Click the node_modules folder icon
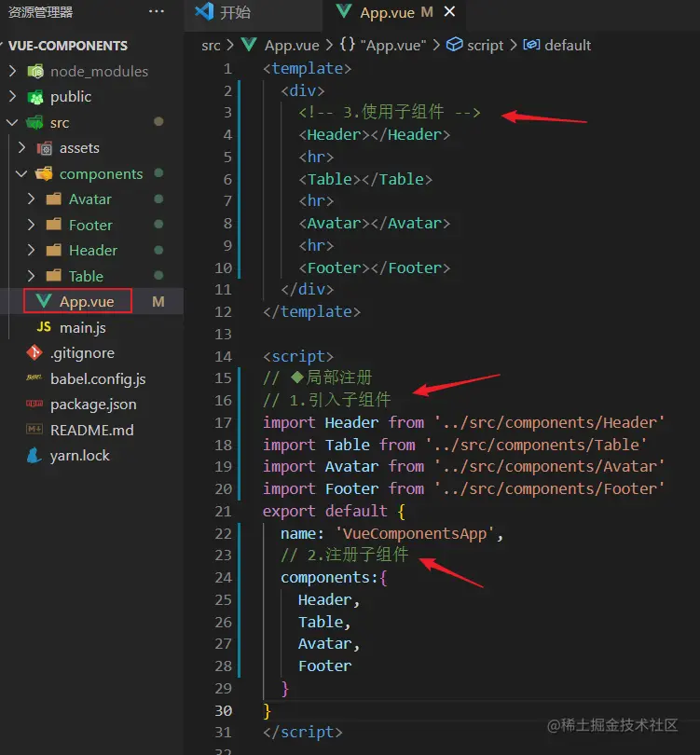Image resolution: width=700 pixels, height=755 pixels. click(x=35, y=71)
